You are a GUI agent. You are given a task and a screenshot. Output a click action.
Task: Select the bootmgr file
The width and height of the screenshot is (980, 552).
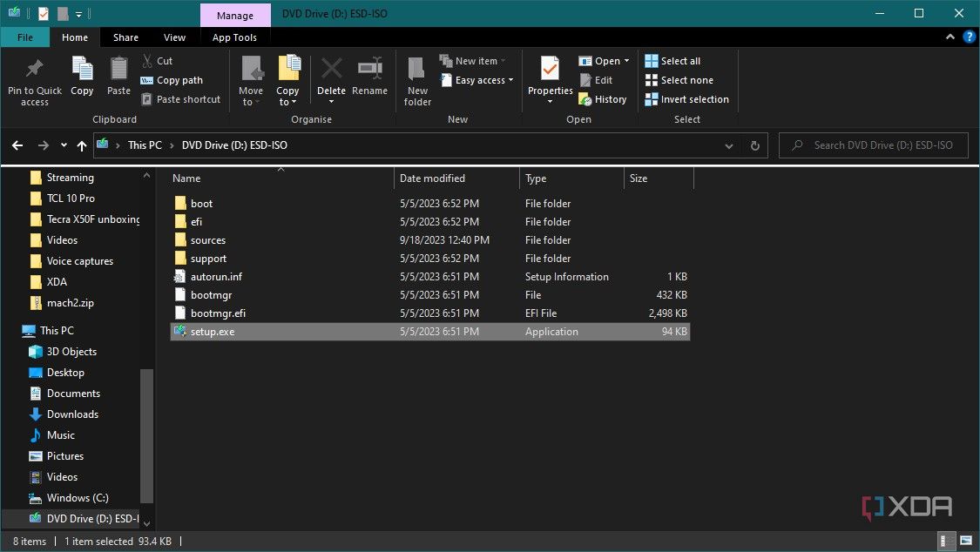(430, 295)
